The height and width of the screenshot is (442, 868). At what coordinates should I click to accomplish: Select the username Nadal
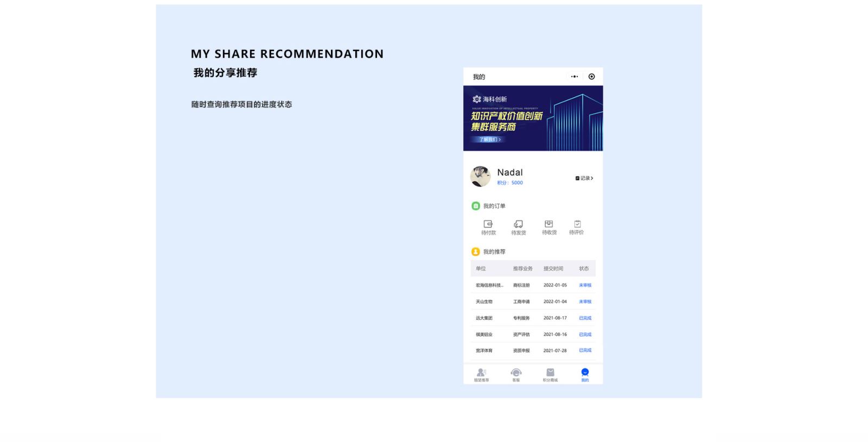[x=510, y=172]
